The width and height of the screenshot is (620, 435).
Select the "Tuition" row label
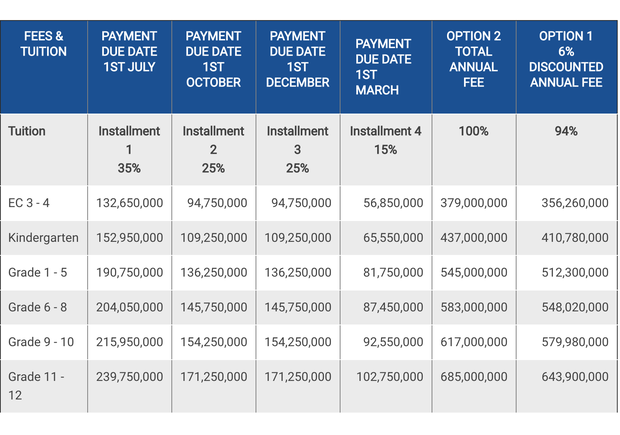tap(27, 131)
